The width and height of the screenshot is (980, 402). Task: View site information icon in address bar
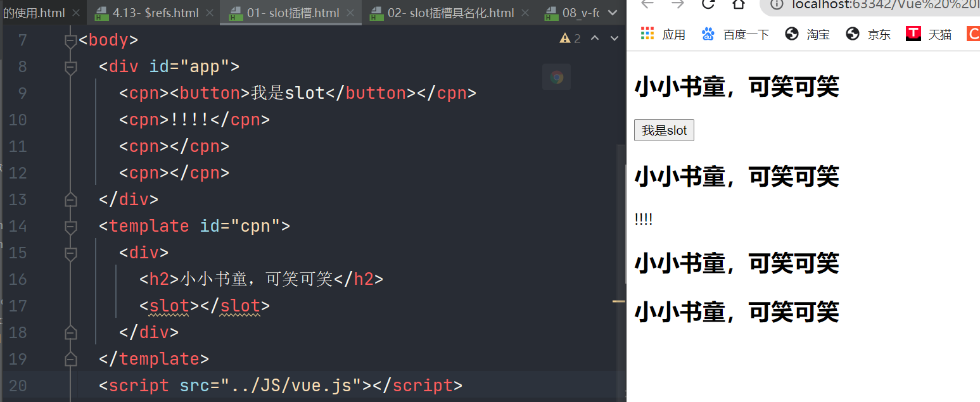tap(777, 4)
